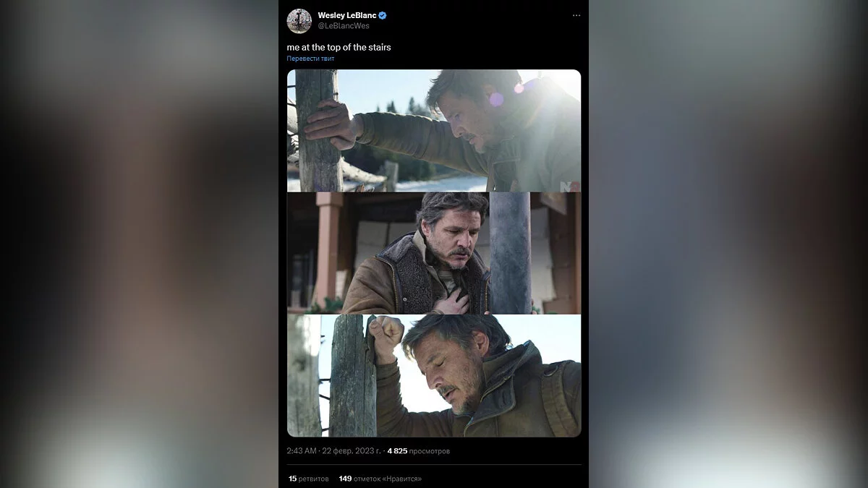Show the 149 отметок «Нравится» list
Screen dimensions: 868x488
380,479
